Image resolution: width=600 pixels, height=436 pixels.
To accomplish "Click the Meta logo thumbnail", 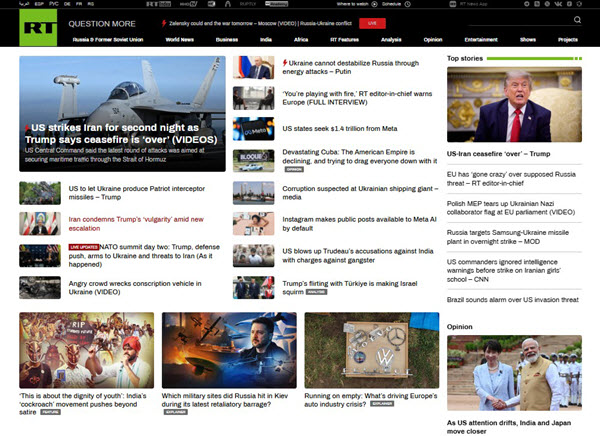I will click(253, 129).
